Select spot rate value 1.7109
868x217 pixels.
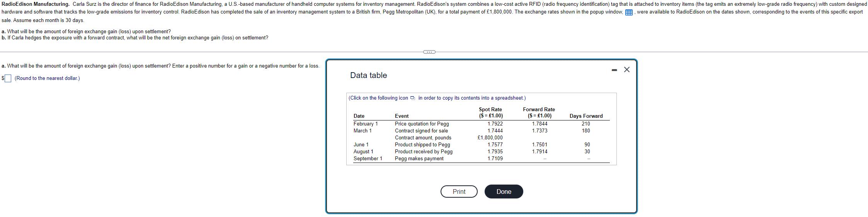[495, 159]
